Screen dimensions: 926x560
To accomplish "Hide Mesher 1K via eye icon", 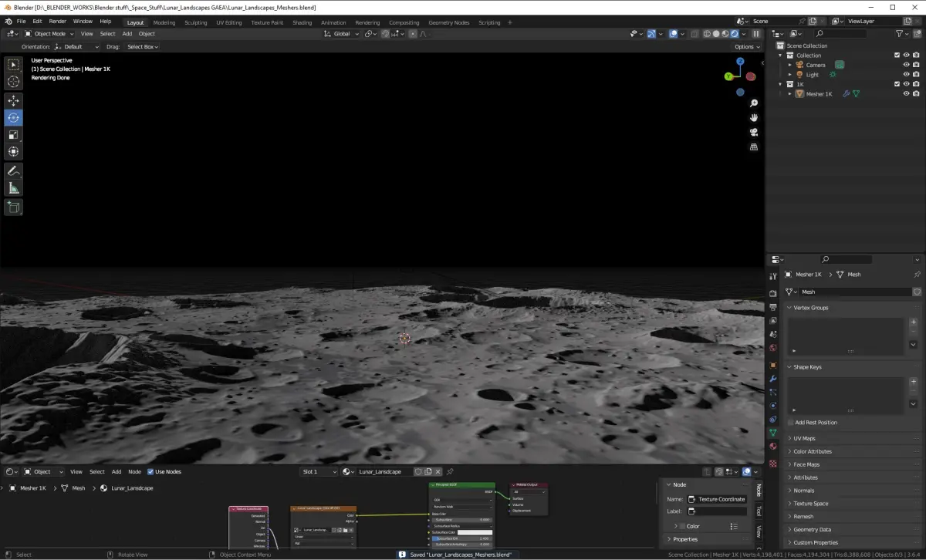I will coord(907,94).
